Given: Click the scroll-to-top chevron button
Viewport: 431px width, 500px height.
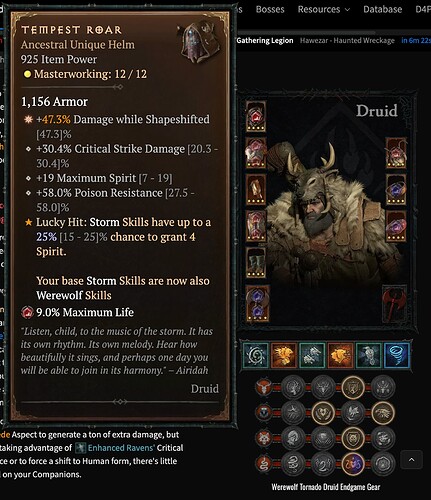Looking at the screenshot, I should click(x=411, y=460).
